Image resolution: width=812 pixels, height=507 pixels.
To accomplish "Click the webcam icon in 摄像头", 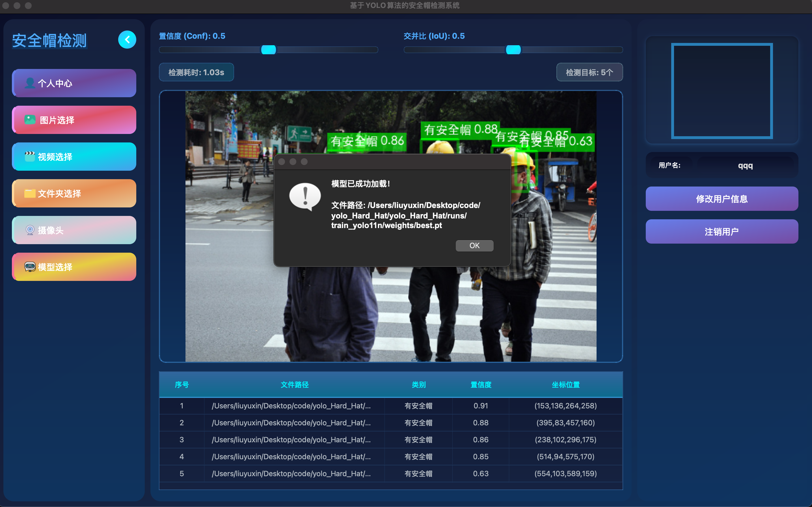I will (30, 230).
